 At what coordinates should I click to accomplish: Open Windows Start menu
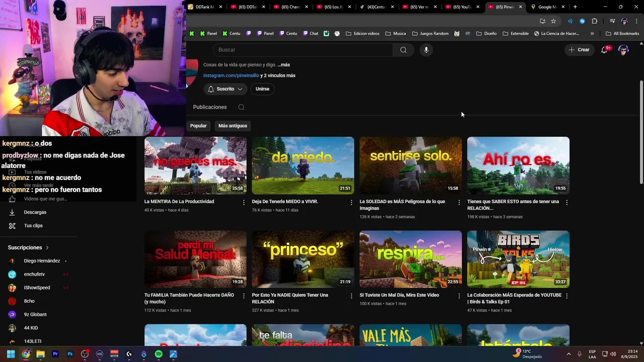point(11,354)
